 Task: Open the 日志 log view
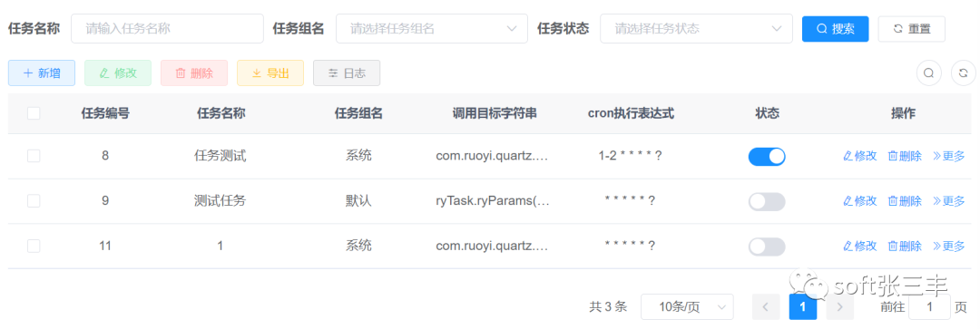347,73
